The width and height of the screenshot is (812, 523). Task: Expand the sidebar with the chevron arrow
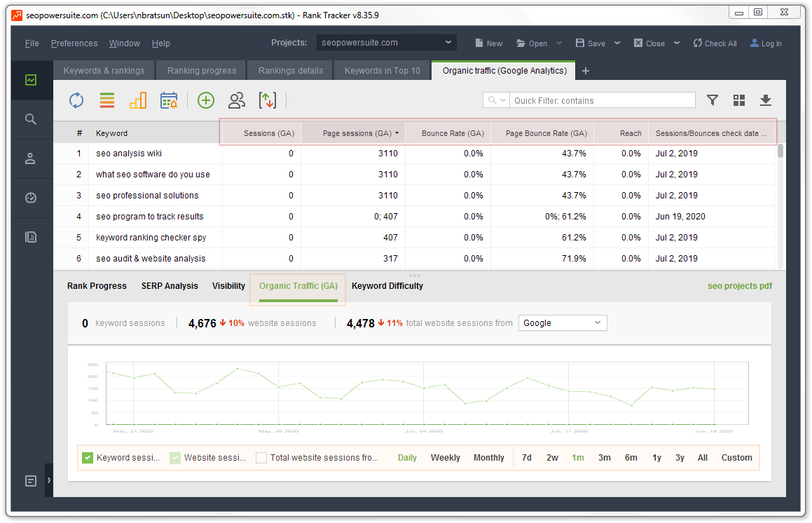(x=48, y=480)
